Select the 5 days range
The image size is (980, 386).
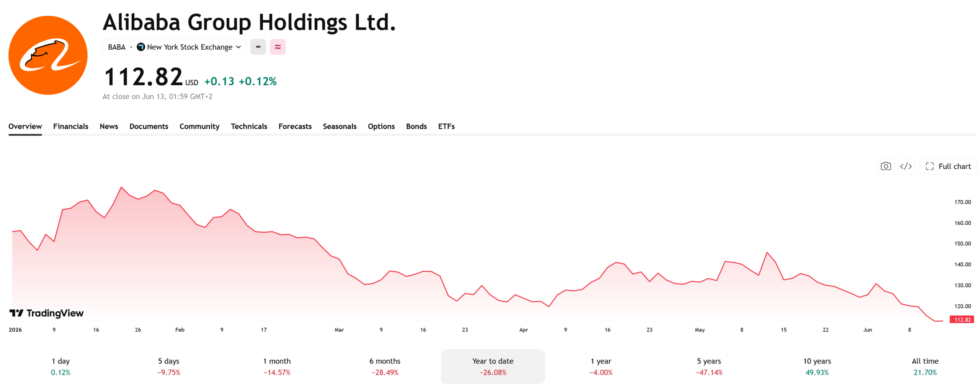coord(169,366)
